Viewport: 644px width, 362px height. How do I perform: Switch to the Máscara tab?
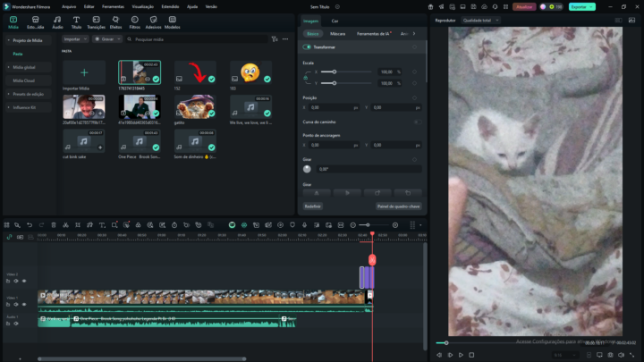337,33
